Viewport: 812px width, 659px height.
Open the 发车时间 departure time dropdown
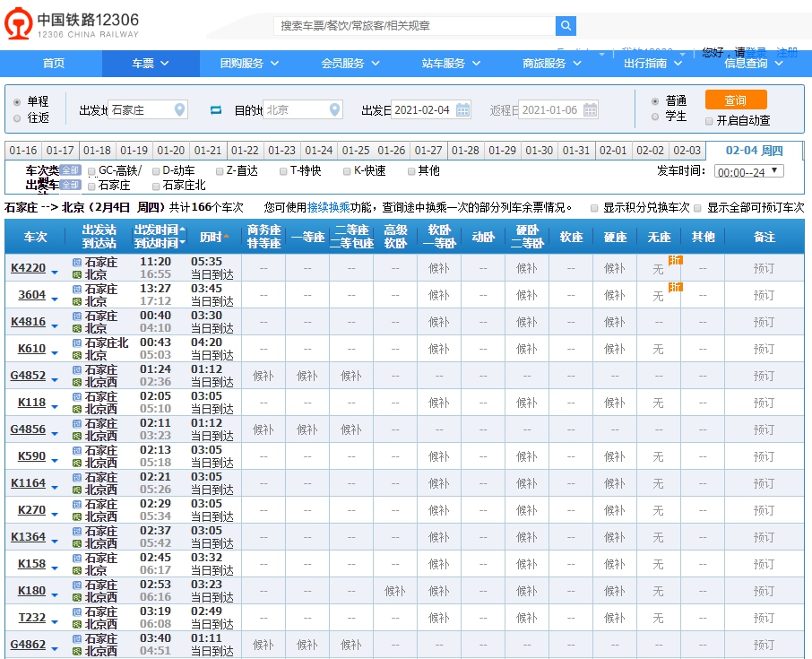pos(749,171)
